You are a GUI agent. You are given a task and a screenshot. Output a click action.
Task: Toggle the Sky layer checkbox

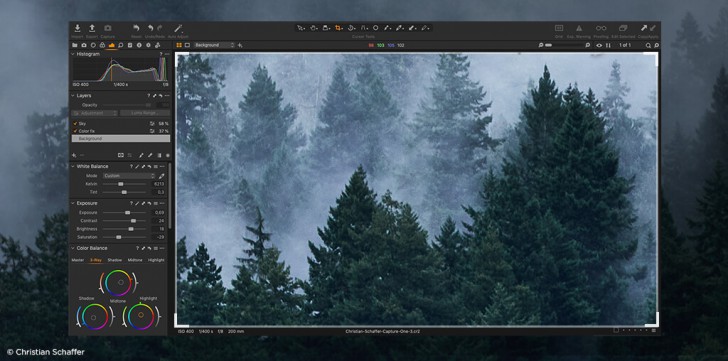75,124
